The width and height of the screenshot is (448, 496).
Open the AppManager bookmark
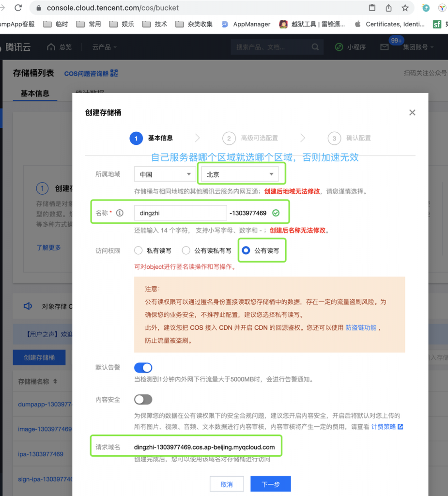[x=246, y=24]
